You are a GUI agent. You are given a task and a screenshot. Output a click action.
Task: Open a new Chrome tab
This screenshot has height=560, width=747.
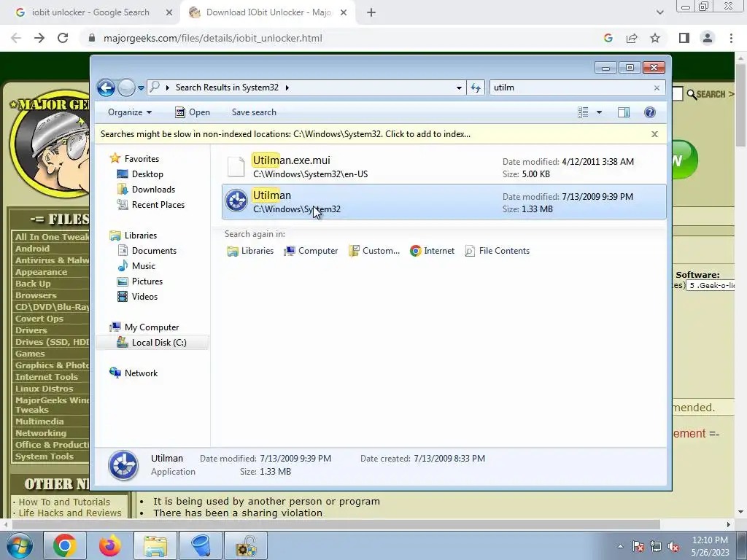point(371,13)
